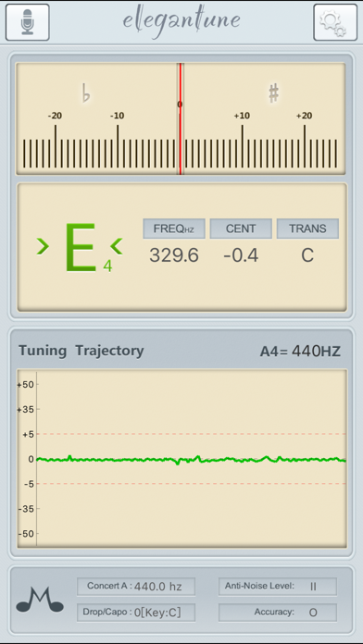Click the red needle on the cent meter
This screenshot has height=644, width=363.
[x=180, y=118]
